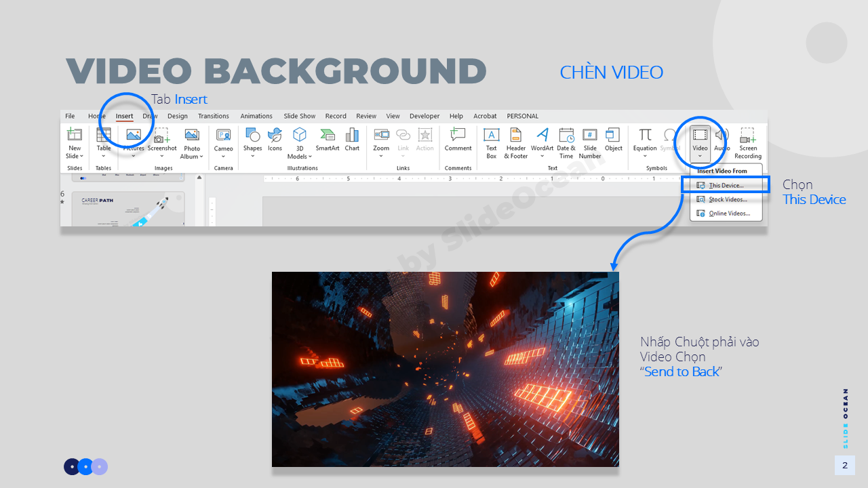Open the Record tab
The width and height of the screenshot is (868, 488).
click(x=336, y=116)
